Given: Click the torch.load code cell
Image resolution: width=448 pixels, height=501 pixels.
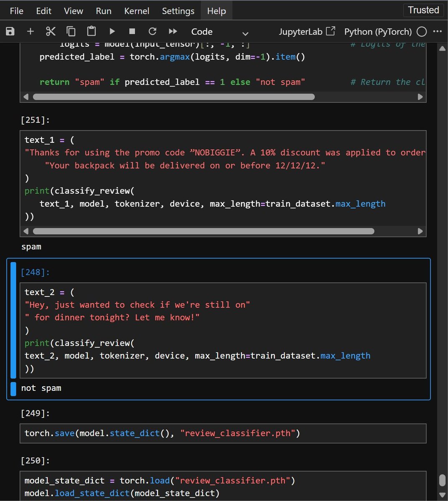Looking at the screenshot, I should [x=223, y=486].
